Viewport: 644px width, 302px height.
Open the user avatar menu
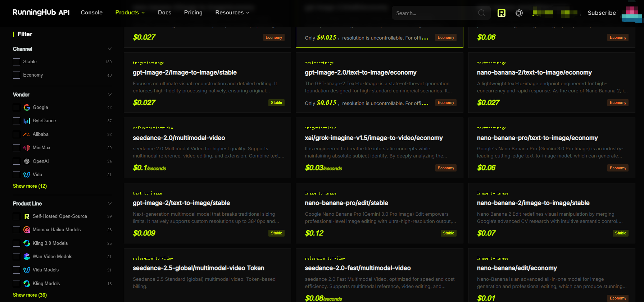coord(632,14)
